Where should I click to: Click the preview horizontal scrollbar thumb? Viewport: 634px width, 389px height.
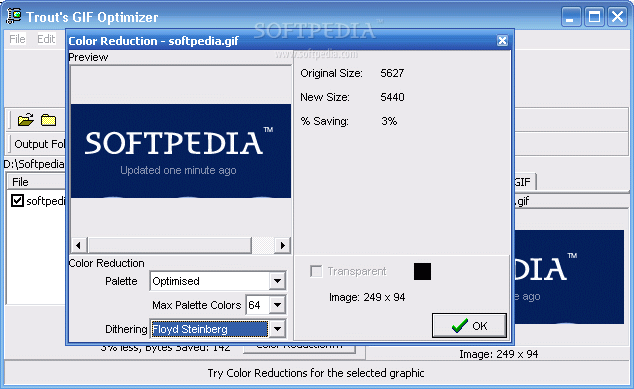(170, 245)
